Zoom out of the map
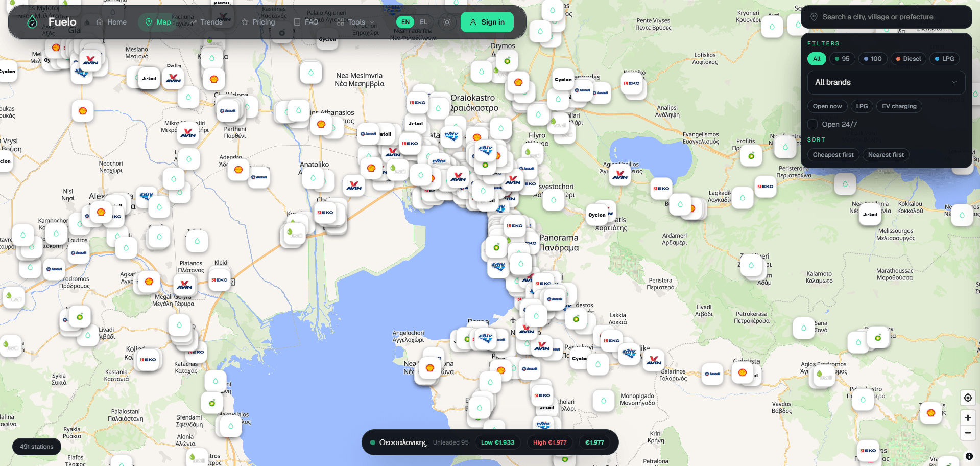The width and height of the screenshot is (980, 466). point(968,433)
